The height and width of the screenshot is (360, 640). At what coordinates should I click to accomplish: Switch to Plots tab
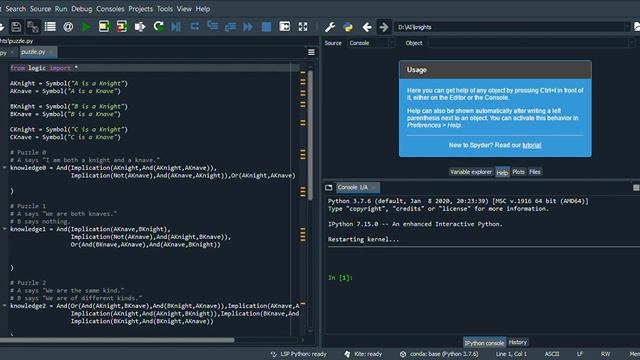point(518,172)
